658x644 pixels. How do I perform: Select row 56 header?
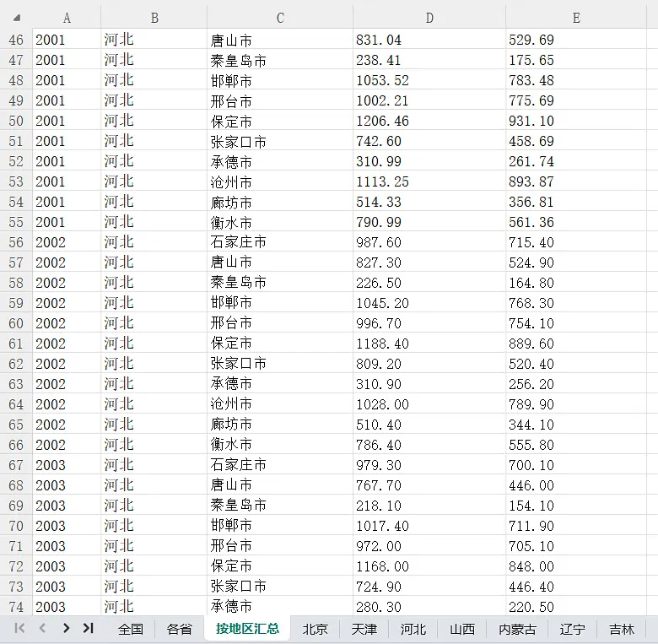[x=16, y=242]
